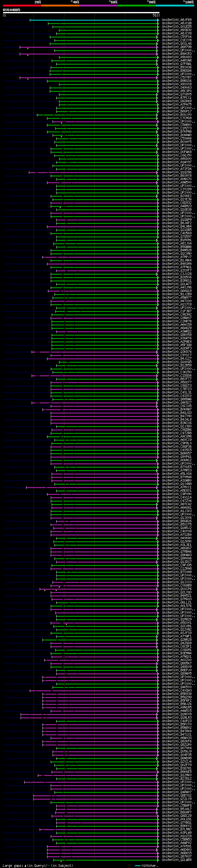Select the UniRef100_B8AIR3 entry
197x868 pixels.
(177, 54)
